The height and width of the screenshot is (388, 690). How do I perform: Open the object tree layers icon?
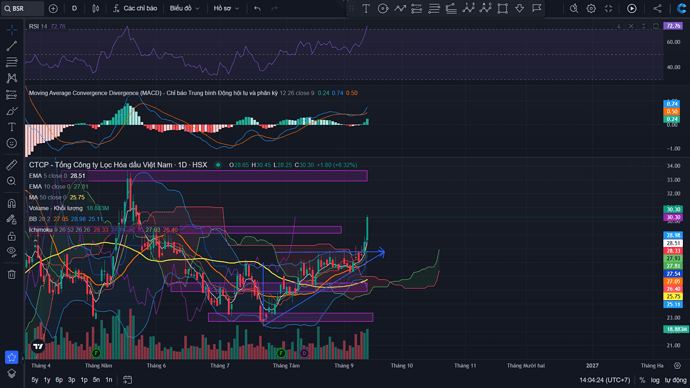tap(11, 373)
